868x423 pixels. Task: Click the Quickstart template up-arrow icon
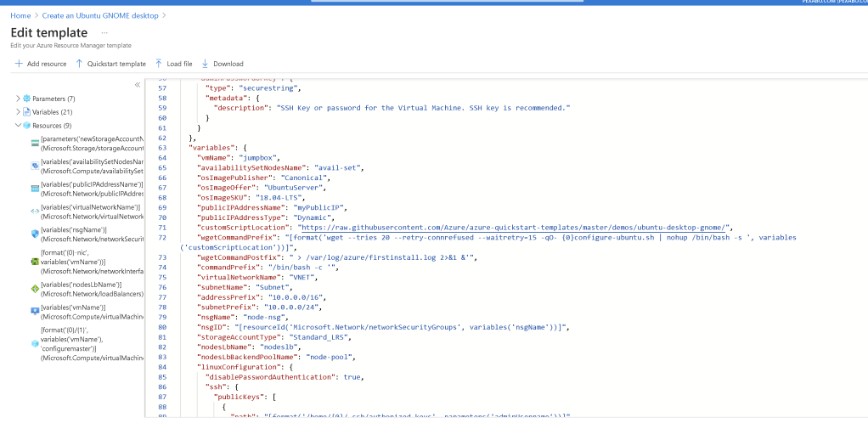click(79, 64)
